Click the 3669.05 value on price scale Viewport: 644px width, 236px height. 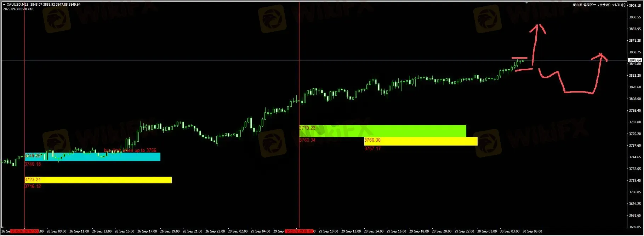[635, 227]
